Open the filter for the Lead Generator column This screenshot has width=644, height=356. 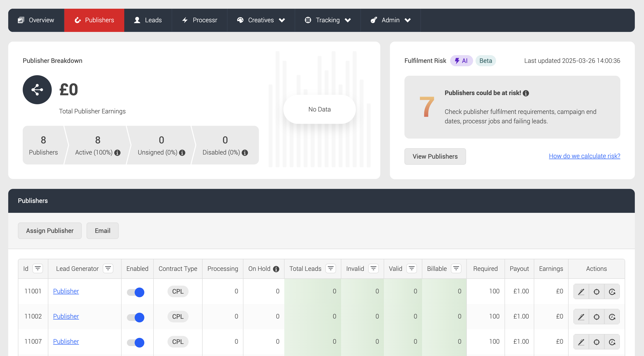[x=108, y=268]
